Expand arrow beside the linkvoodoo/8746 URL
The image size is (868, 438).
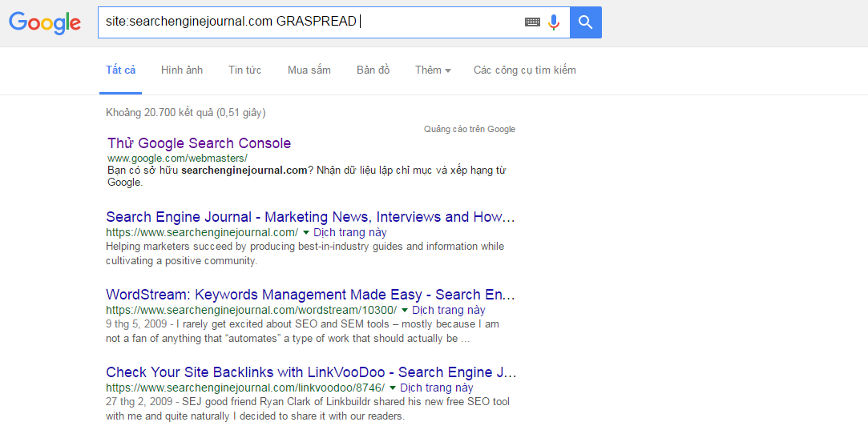tap(392, 388)
